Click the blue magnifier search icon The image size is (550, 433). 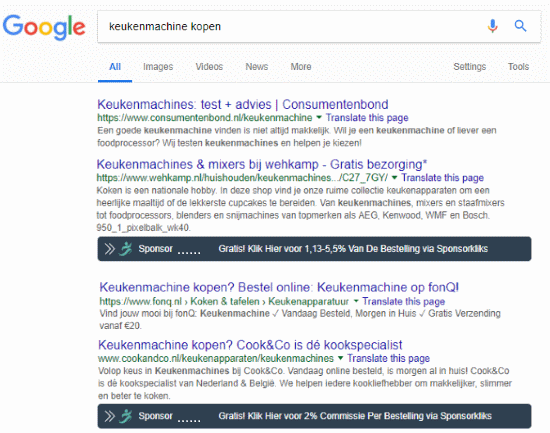pos(520,26)
